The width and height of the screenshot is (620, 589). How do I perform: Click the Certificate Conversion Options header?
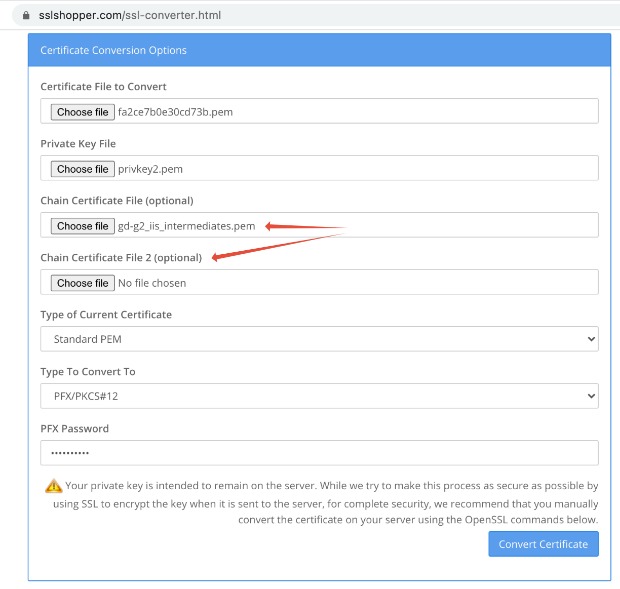[x=113, y=50]
